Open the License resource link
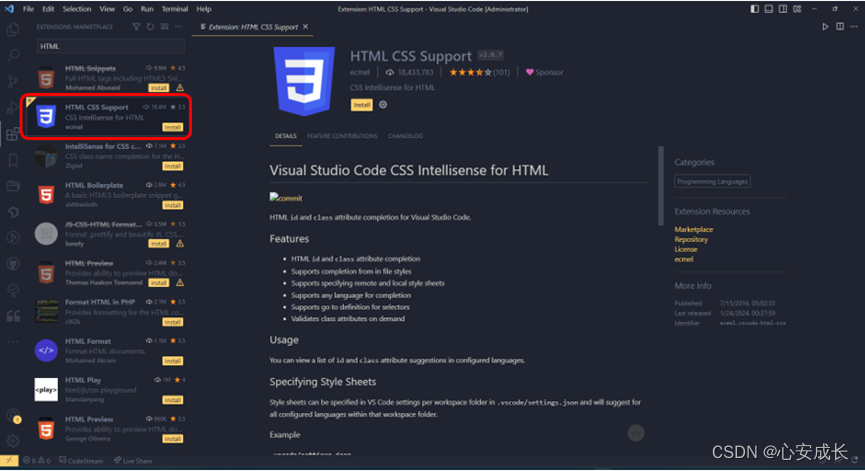Viewport: 865px width, 471px height. coord(686,249)
